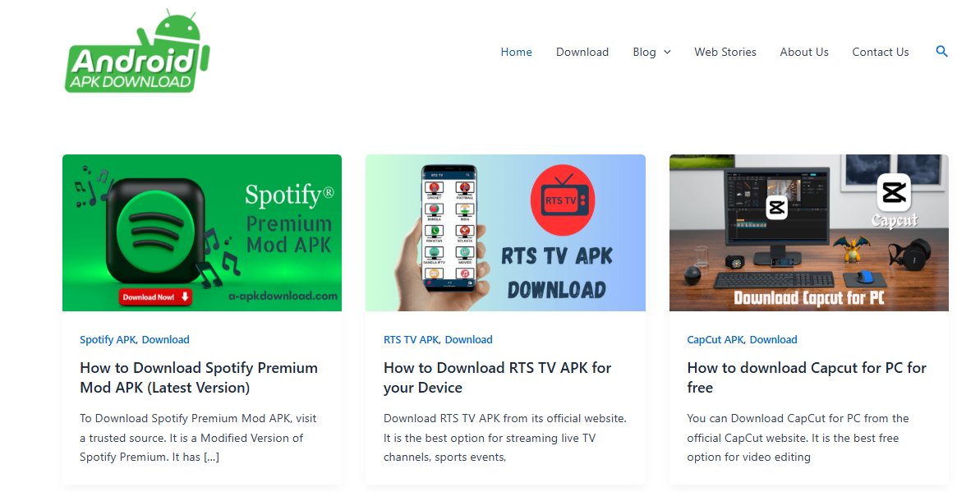Select the RTS TV APK category link
The image size is (980, 492).
pyautogui.click(x=411, y=339)
